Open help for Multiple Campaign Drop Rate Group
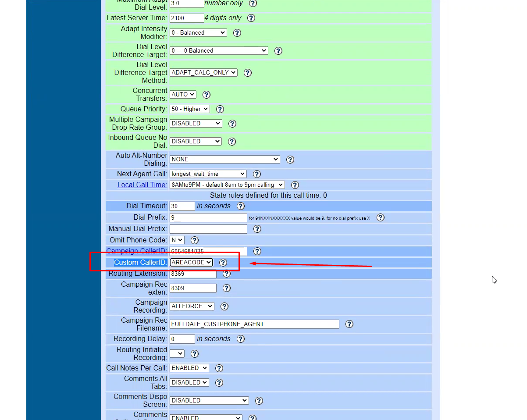Image resolution: width=527 pixels, height=420 pixels. tap(232, 124)
